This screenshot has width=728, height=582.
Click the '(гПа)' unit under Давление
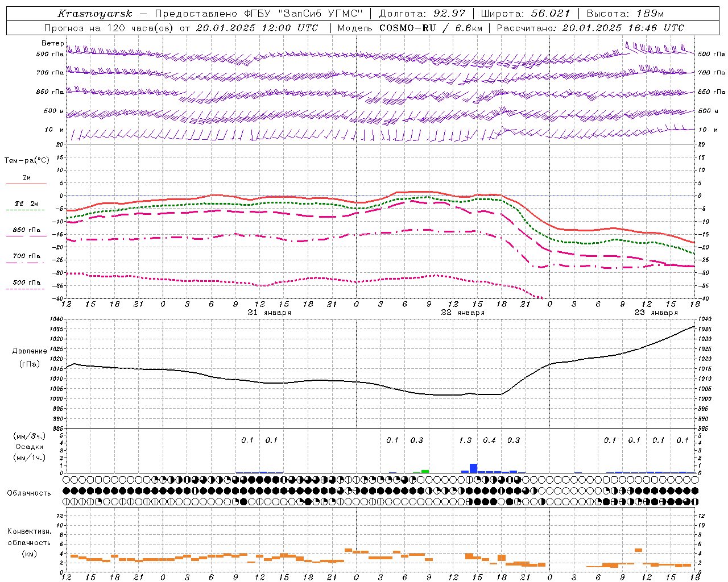30,364
